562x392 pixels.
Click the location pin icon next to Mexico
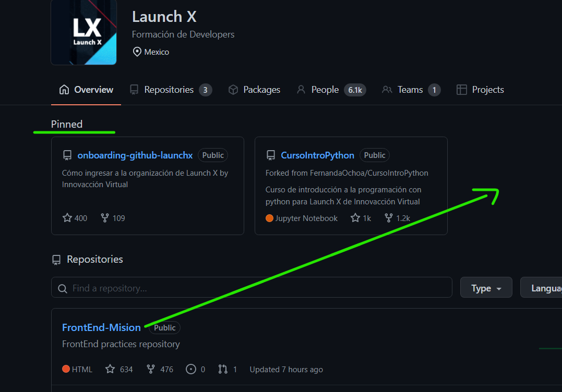pyautogui.click(x=137, y=51)
